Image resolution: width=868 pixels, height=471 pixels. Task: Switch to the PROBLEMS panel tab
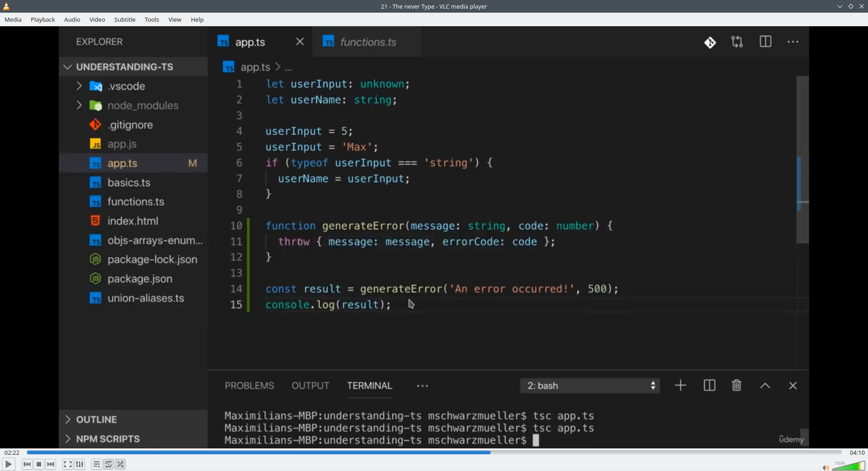pos(250,386)
